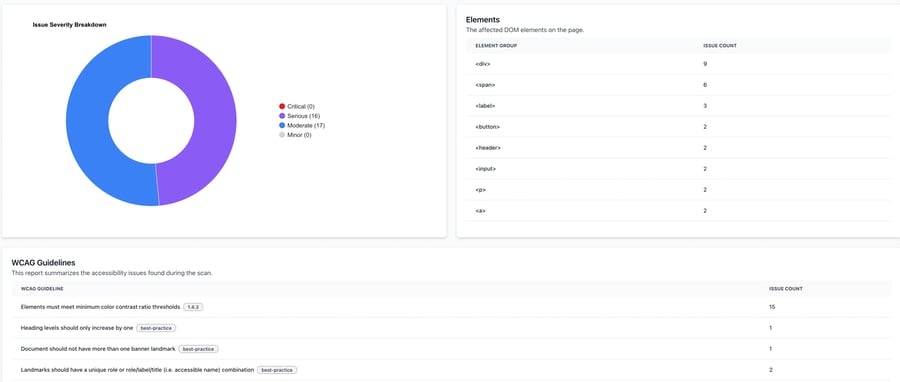The width and height of the screenshot is (900, 382).
Task: Open the banner landmark guideline row
Action: 451,349
